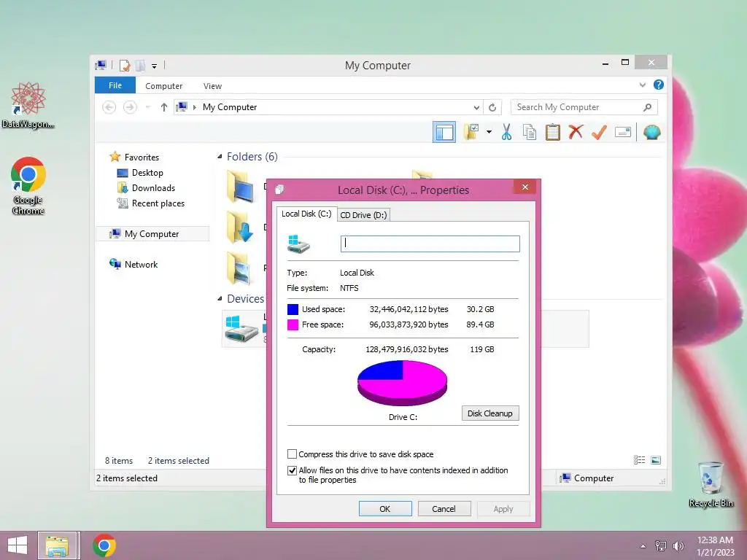Click Cancel in the Properties dialog
747x560 pixels.
coord(444,508)
